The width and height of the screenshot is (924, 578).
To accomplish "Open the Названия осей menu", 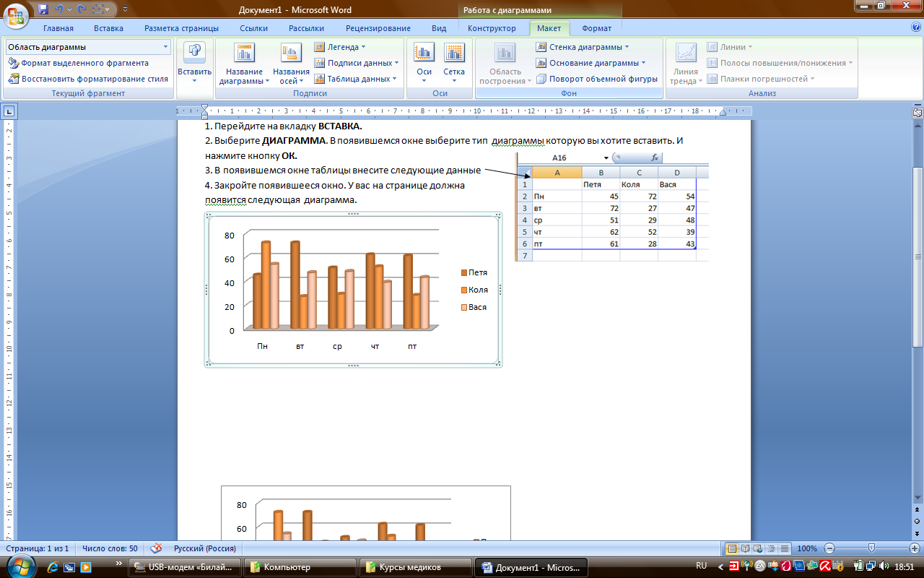I will tap(290, 64).
